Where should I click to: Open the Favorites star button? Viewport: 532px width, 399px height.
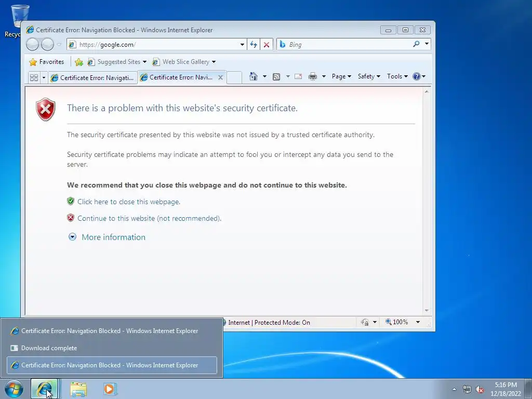[46, 62]
